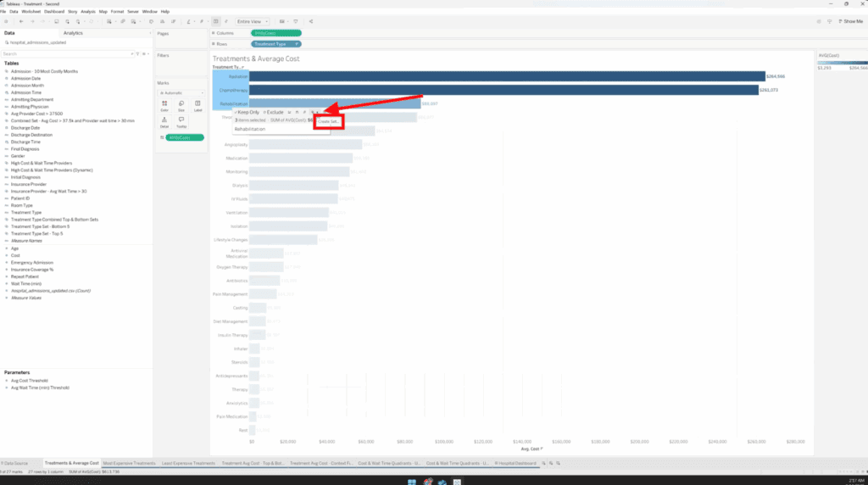Toggle the Show mark labels toolbar icon
The height and width of the screenshot is (485, 868).
click(216, 21)
